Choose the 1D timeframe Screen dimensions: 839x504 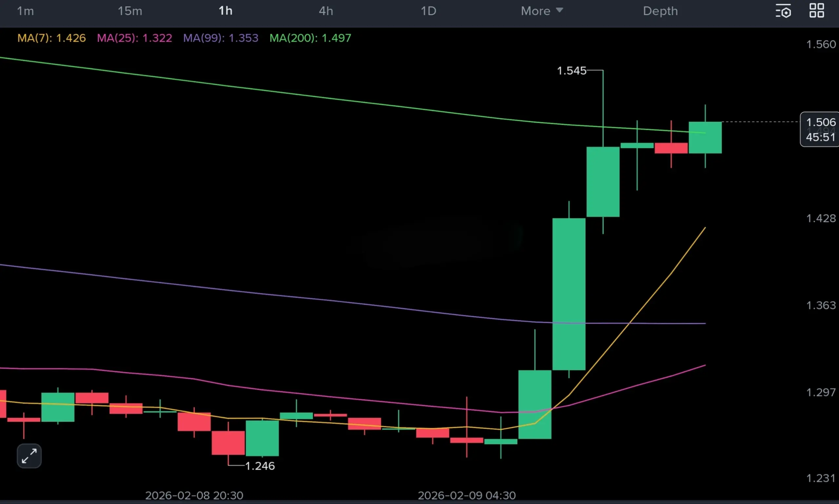point(428,11)
